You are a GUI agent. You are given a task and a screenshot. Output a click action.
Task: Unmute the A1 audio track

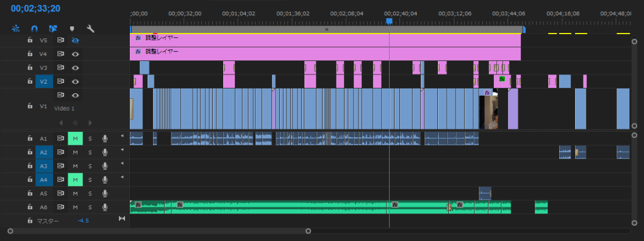[x=75, y=138]
